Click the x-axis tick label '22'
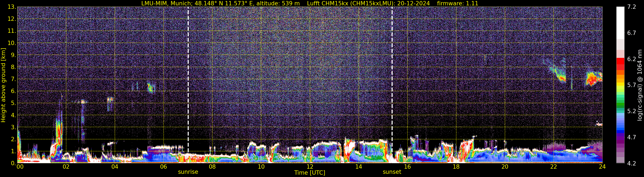Viewport: 644px width, 177px height. click(554, 167)
